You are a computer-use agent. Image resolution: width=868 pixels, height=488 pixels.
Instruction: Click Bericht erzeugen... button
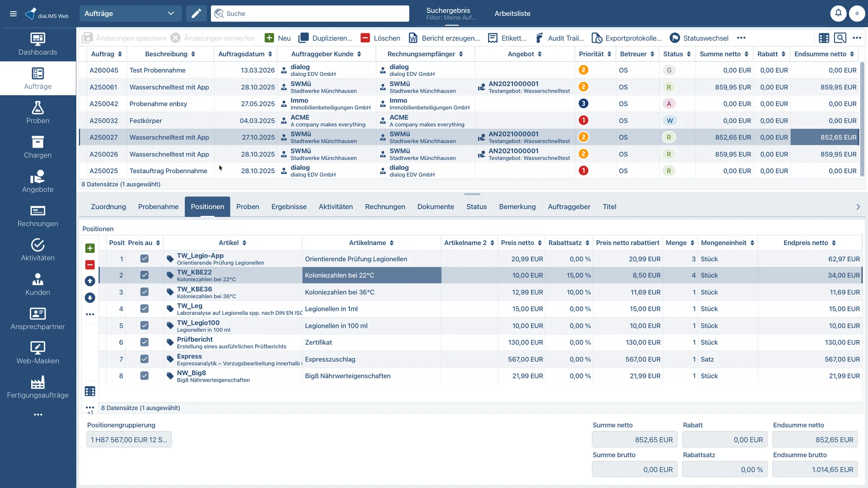pos(444,38)
